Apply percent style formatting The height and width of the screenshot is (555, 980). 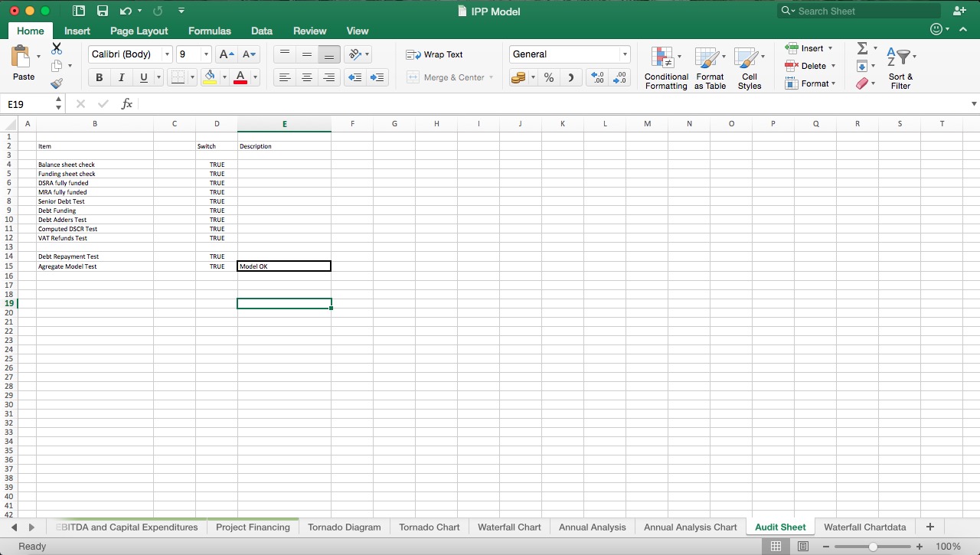548,77
